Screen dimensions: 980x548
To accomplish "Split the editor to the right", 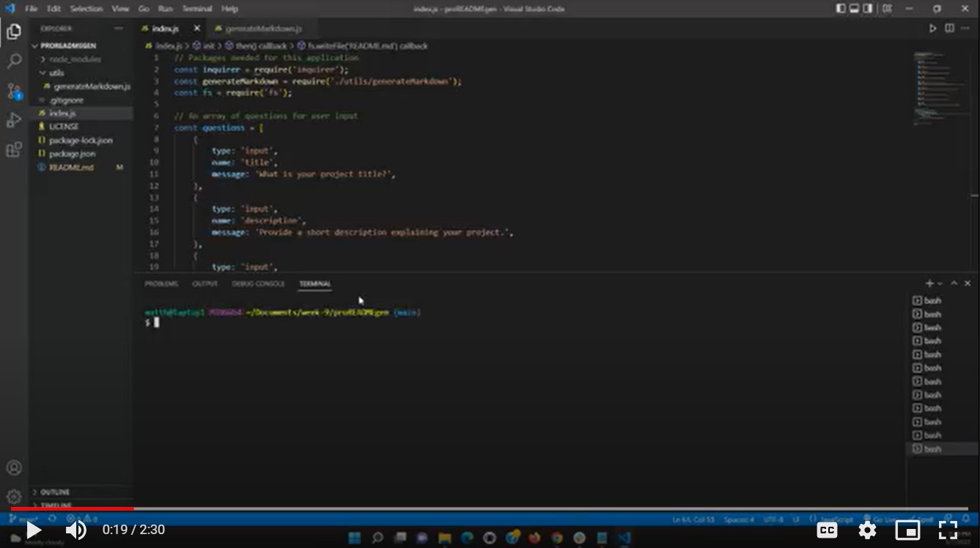I will click(949, 29).
